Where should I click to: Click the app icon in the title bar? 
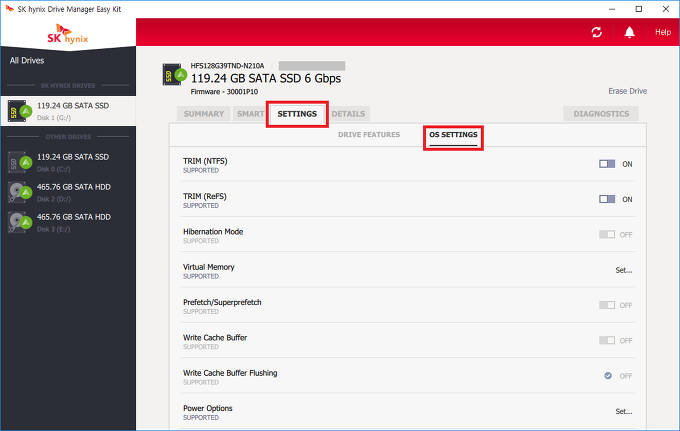pos(10,9)
